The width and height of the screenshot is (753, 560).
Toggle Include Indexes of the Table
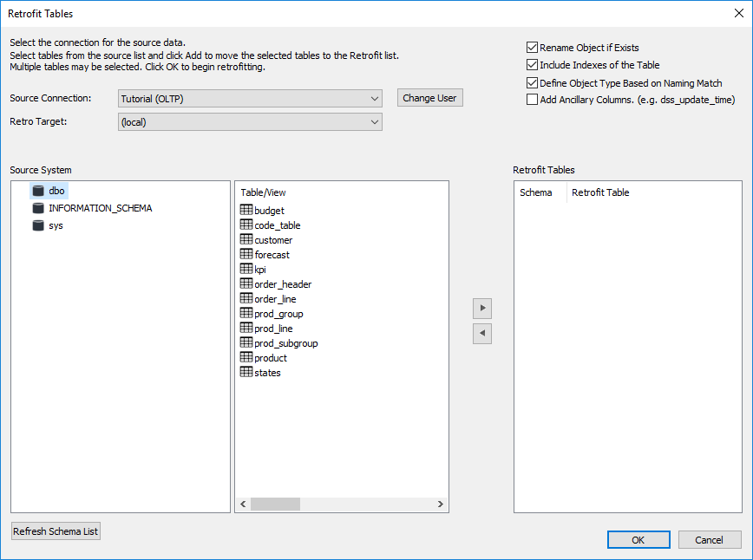pos(532,65)
